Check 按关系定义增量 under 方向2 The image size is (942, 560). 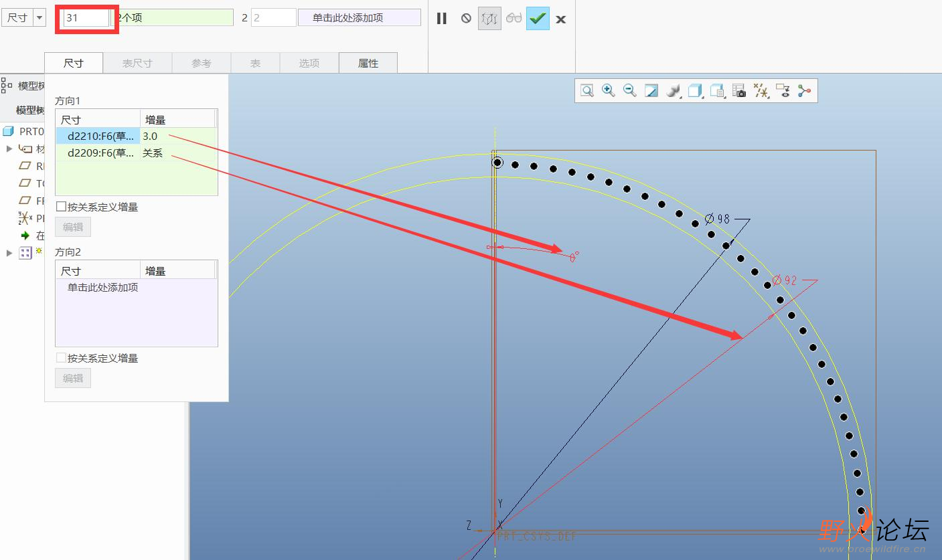[61, 358]
